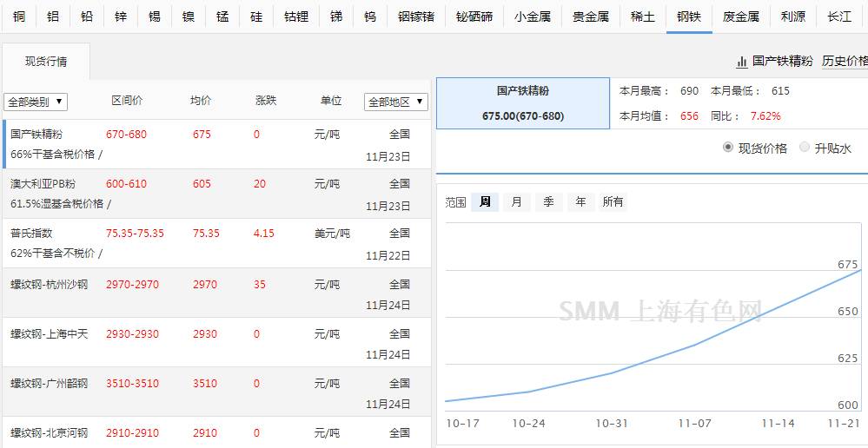Switch to the 利源 tab
The width and height of the screenshot is (868, 448).
click(792, 16)
